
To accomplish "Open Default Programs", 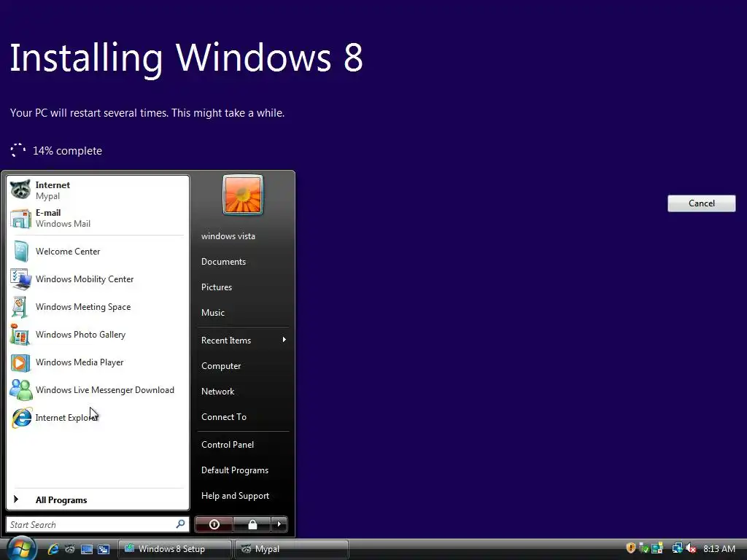I will coord(243,470).
